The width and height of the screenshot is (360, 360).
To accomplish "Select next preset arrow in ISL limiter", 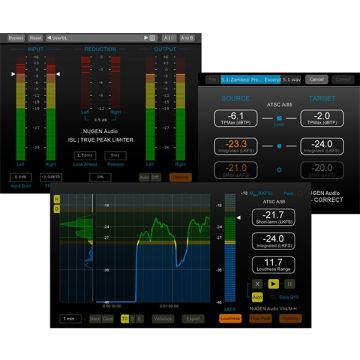I will [146, 38].
